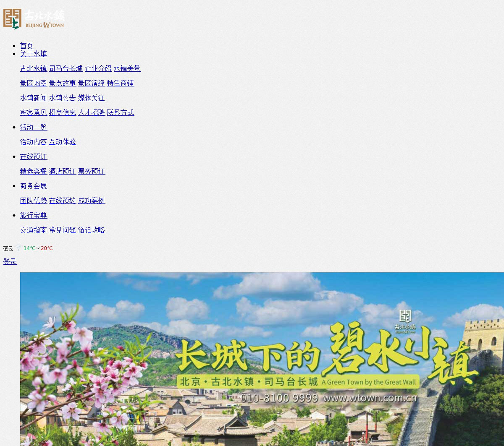Open the 互动体验 link
The image size is (504, 446).
click(63, 142)
